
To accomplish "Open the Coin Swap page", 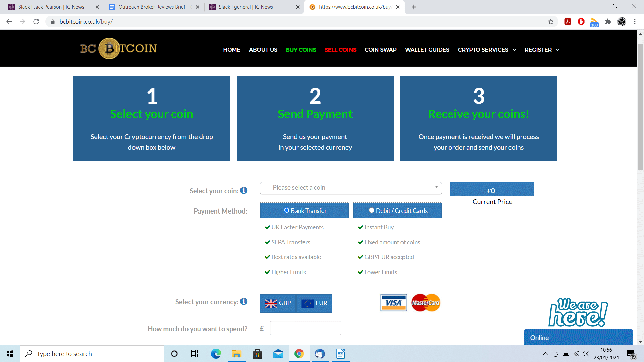I will tap(381, 50).
